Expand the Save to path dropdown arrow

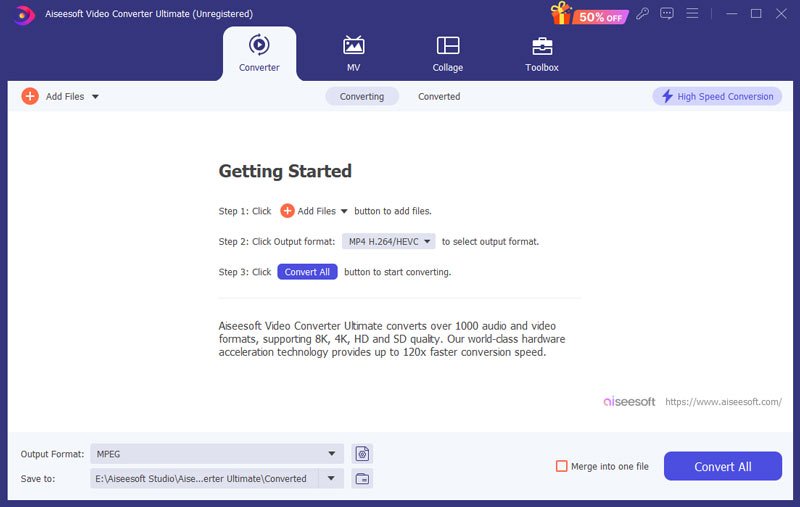(x=331, y=478)
